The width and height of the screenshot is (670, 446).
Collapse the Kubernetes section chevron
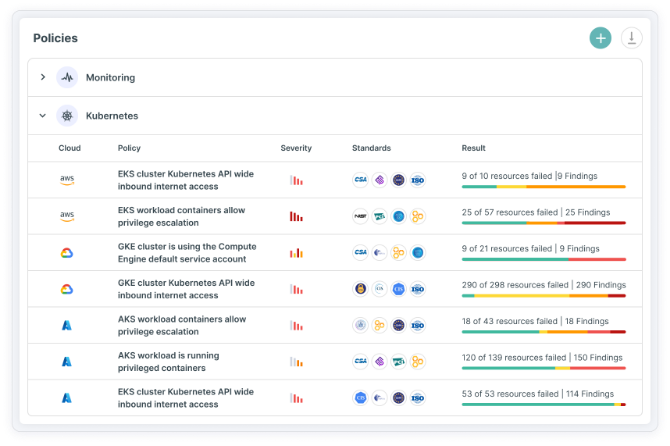(43, 116)
